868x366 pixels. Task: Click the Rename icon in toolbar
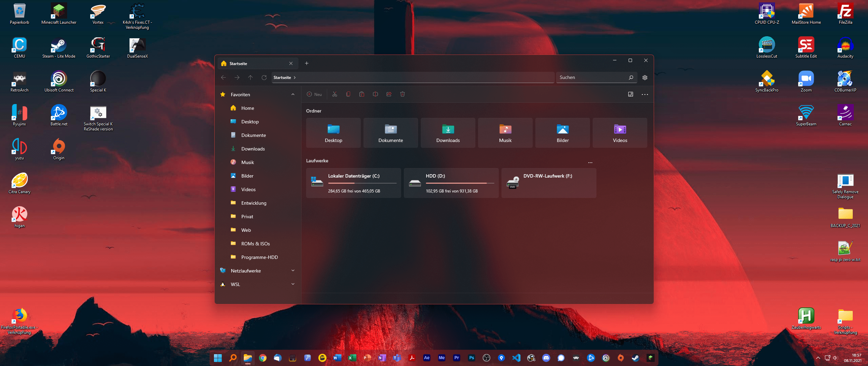tap(375, 94)
